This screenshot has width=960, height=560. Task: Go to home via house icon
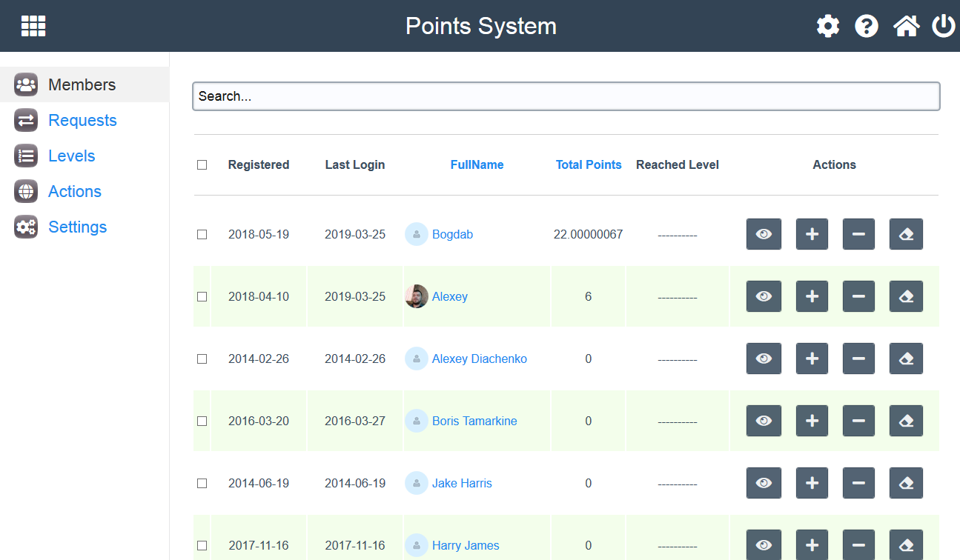click(x=906, y=26)
